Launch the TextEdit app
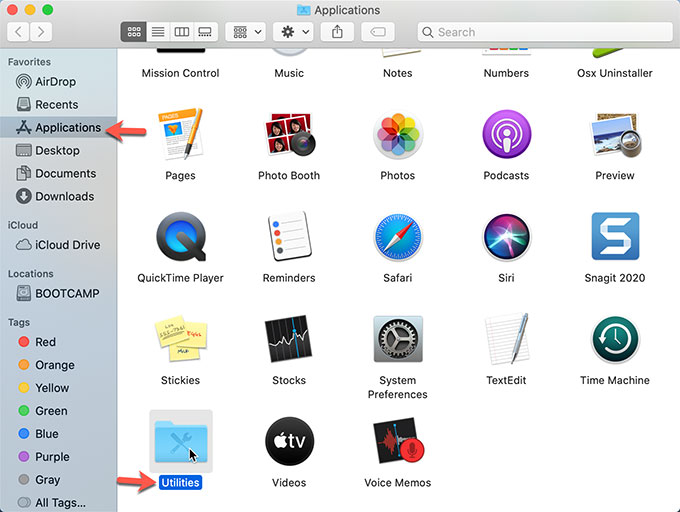The width and height of the screenshot is (680, 512). tap(507, 339)
